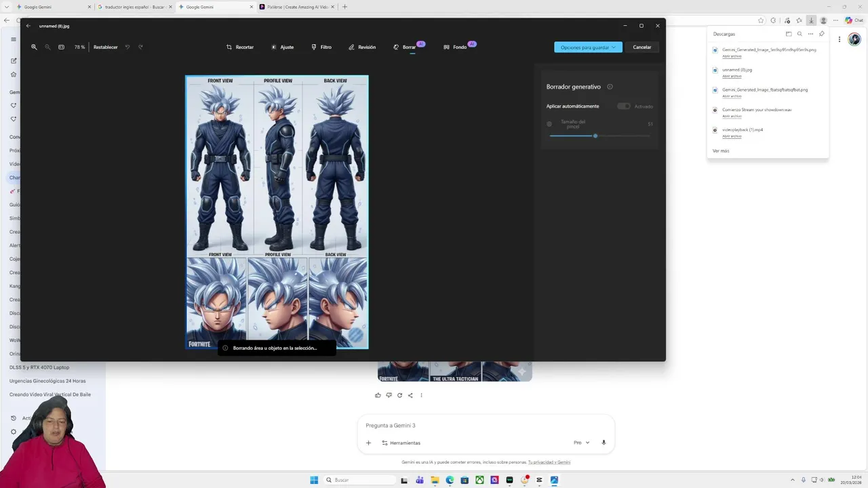Like the Gemini response with thumbs up
The image size is (868, 488).
tap(378, 395)
